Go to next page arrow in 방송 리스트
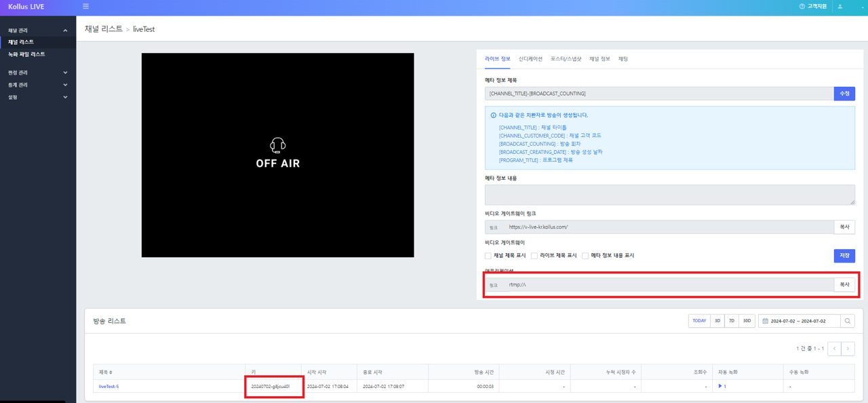Screen dimensions: 868x403 point(848,349)
